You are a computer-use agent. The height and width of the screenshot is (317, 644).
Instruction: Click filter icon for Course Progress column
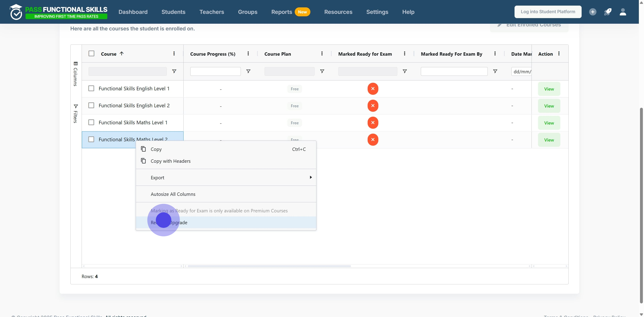tap(248, 72)
